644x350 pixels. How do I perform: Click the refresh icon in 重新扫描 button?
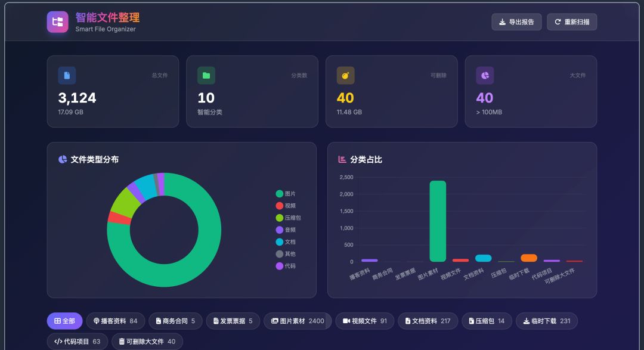558,22
